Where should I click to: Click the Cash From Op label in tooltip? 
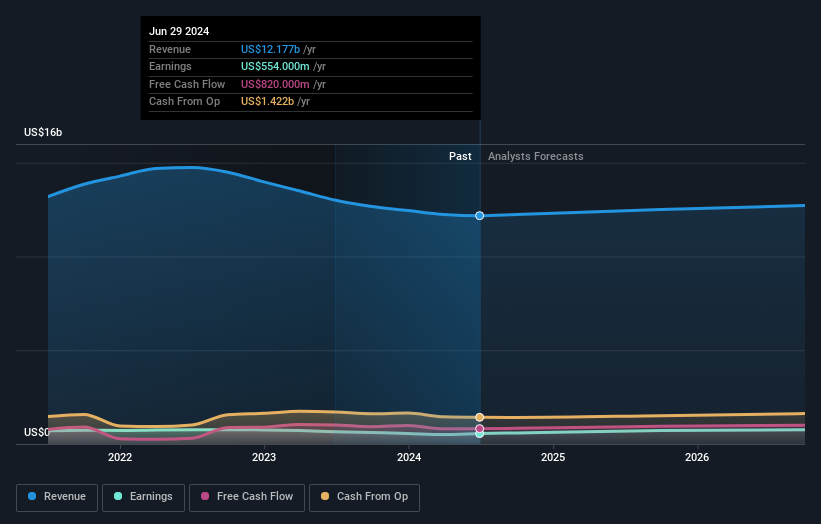(184, 102)
